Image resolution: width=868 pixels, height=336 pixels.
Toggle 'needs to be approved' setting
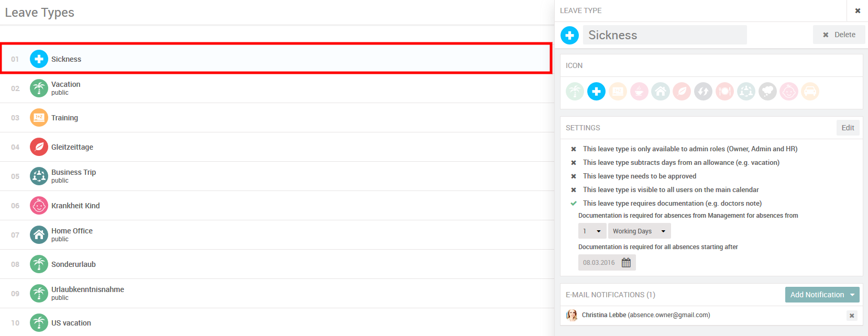[x=574, y=176]
